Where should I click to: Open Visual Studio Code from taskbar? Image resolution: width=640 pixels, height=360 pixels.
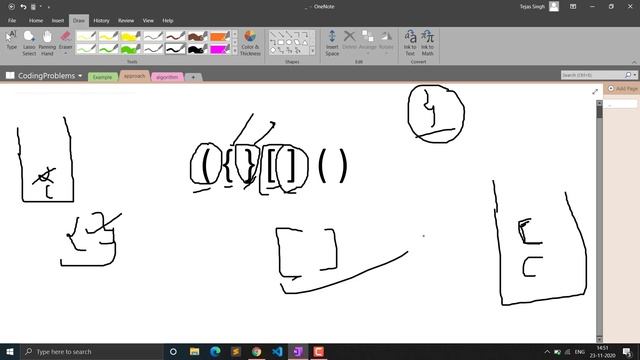277,351
